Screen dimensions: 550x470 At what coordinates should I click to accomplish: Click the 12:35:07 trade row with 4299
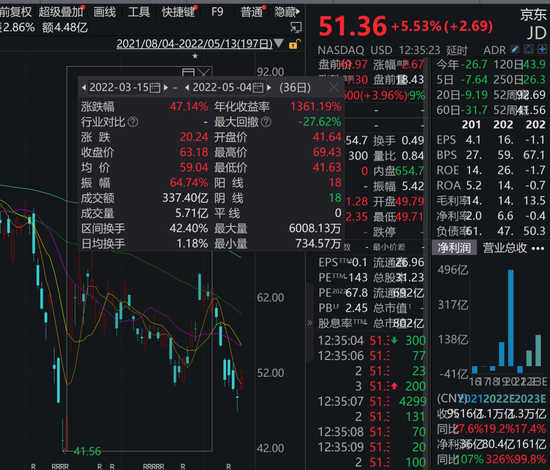372,401
